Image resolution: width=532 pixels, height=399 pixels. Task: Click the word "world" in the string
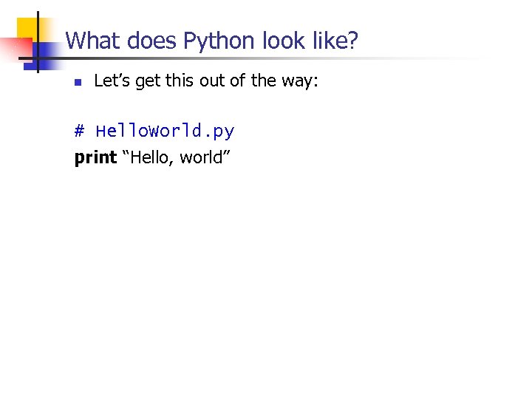200,157
